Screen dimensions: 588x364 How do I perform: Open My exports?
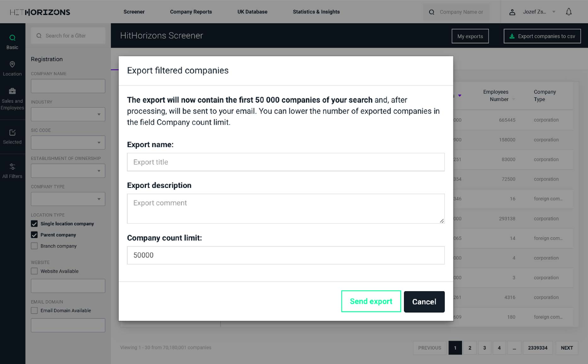tap(470, 36)
